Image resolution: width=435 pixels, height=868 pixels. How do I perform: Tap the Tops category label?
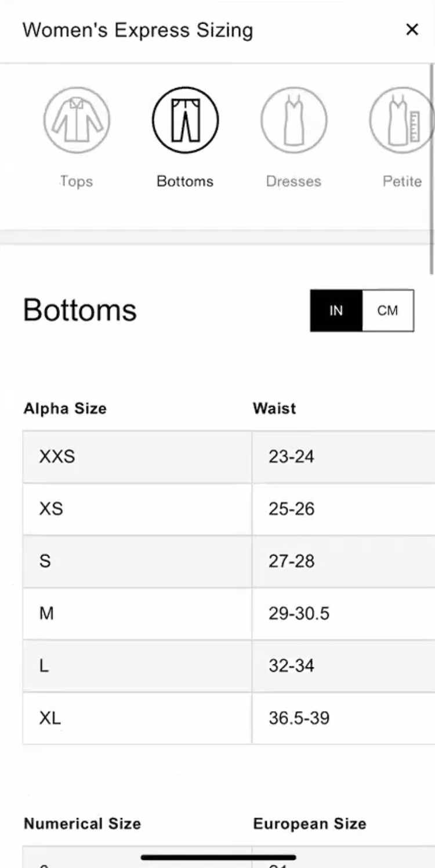pos(77,181)
